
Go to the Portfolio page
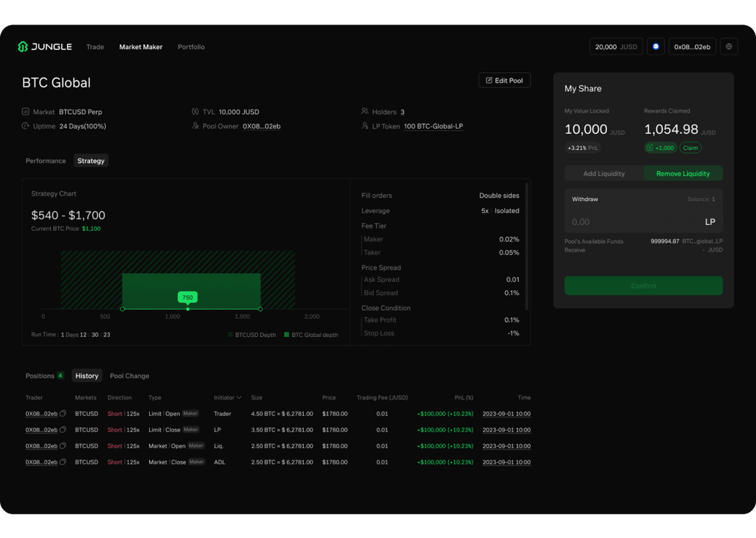191,47
